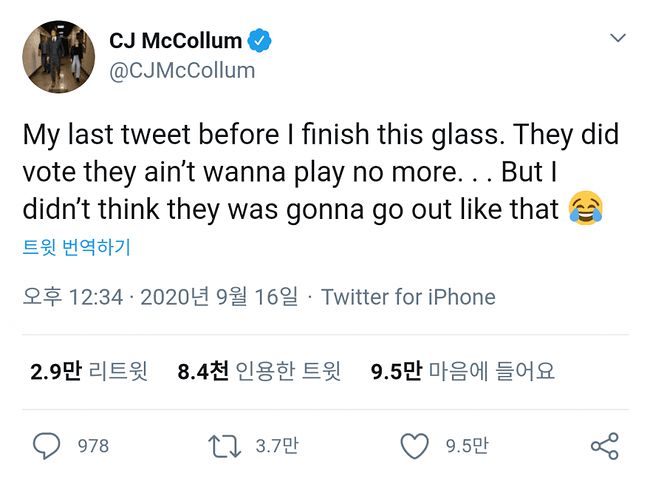View the 2.9만 리트윗 list
The image size is (650, 486).
pyautogui.click(x=89, y=372)
